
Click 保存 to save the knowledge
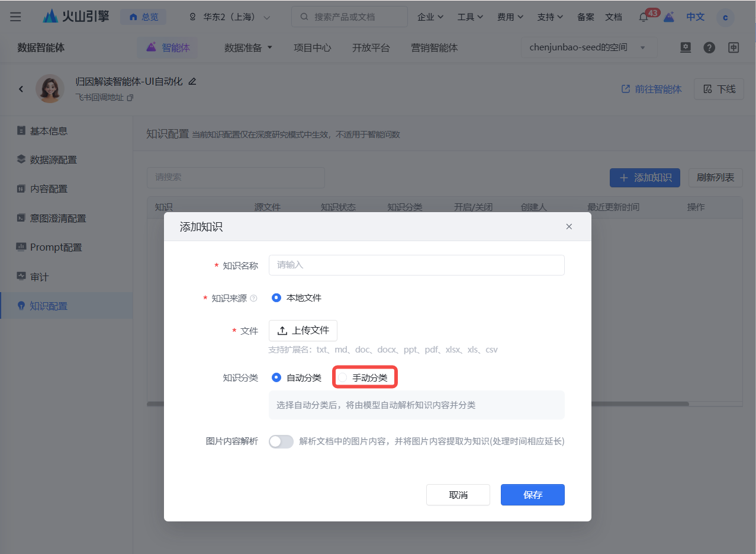click(x=533, y=495)
